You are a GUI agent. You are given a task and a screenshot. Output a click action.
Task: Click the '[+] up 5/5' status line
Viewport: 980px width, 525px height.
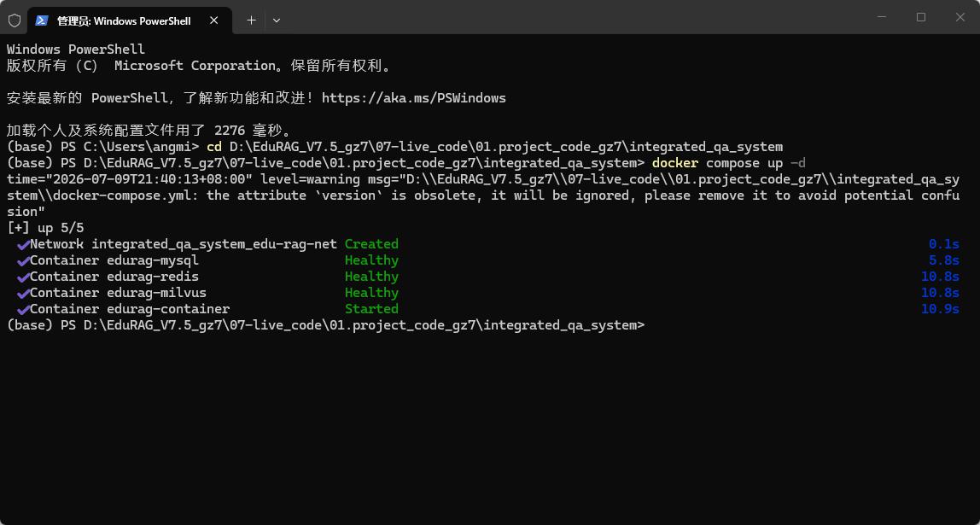coord(45,228)
